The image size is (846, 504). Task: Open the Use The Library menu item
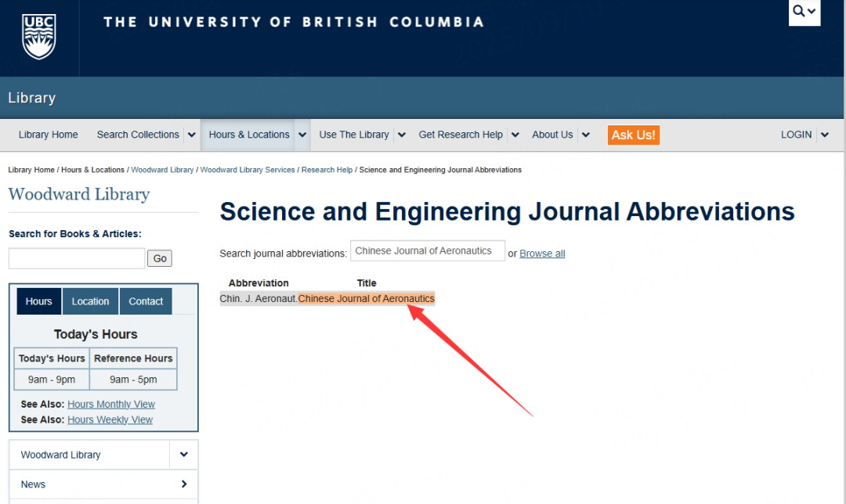(x=354, y=135)
